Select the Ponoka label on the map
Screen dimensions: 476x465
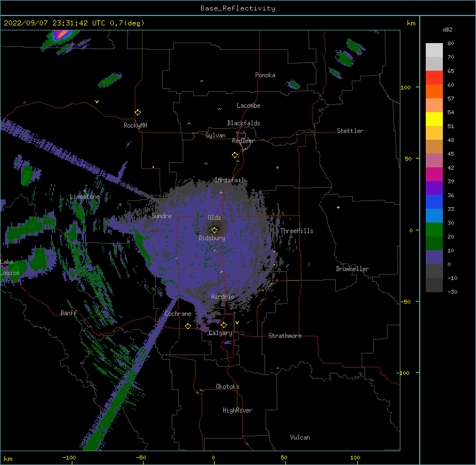click(265, 75)
